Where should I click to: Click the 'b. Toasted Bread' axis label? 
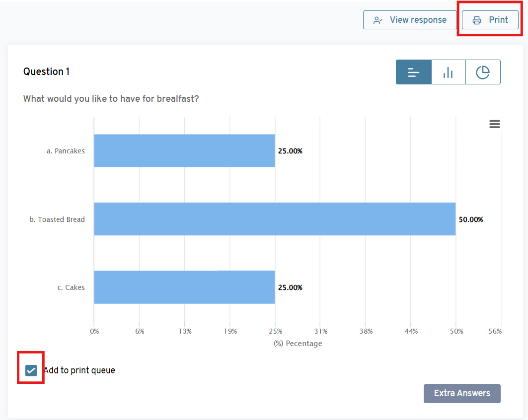click(x=57, y=219)
